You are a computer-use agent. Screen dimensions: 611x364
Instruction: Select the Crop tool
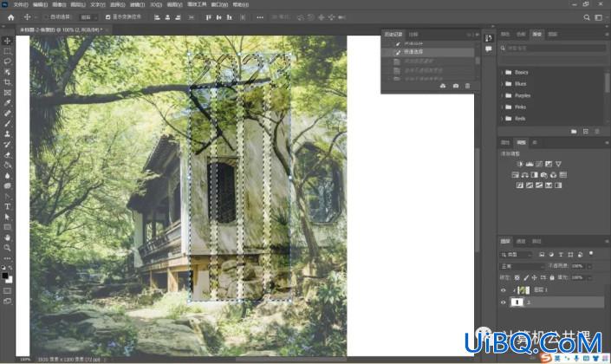[7, 82]
